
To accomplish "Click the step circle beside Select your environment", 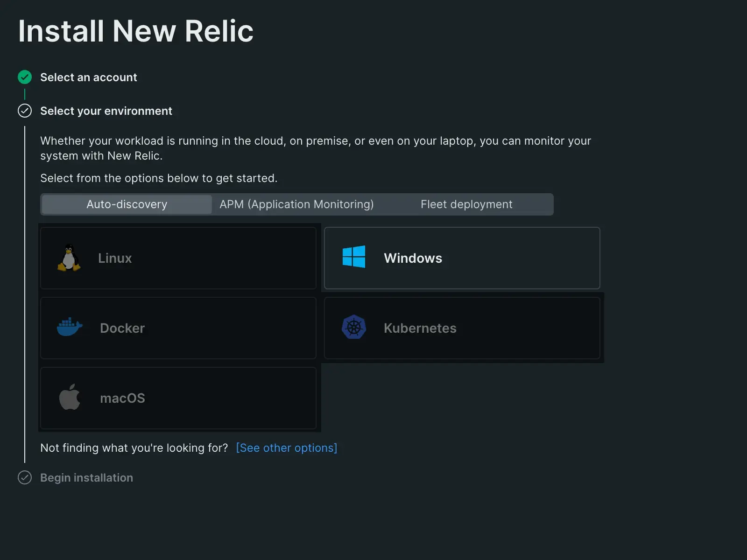I will [x=25, y=111].
